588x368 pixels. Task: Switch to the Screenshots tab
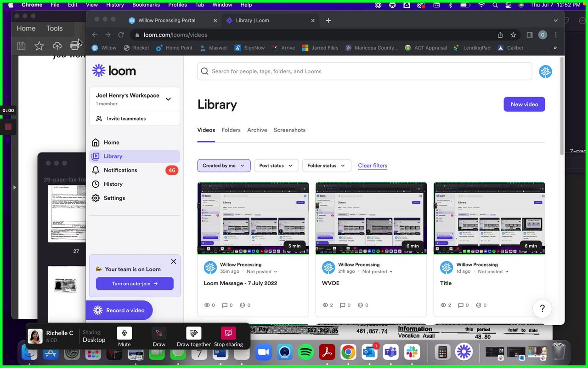(x=289, y=130)
